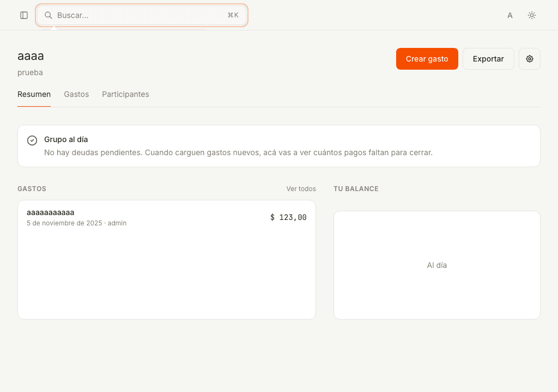Click the TU BALANCE section header
This screenshot has height=392, width=558.
tap(356, 189)
